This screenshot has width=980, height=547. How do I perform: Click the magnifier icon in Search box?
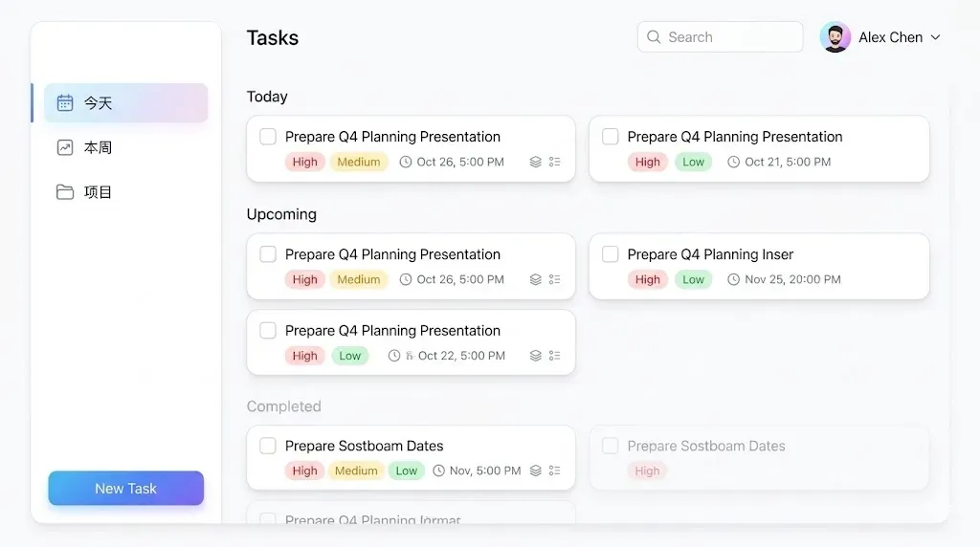pos(654,37)
